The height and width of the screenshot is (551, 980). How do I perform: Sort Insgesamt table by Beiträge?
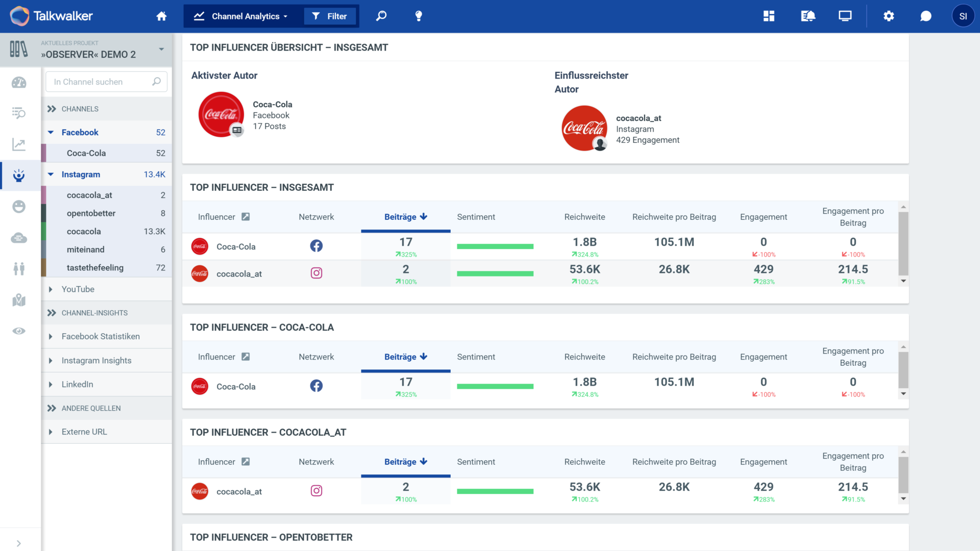click(406, 217)
